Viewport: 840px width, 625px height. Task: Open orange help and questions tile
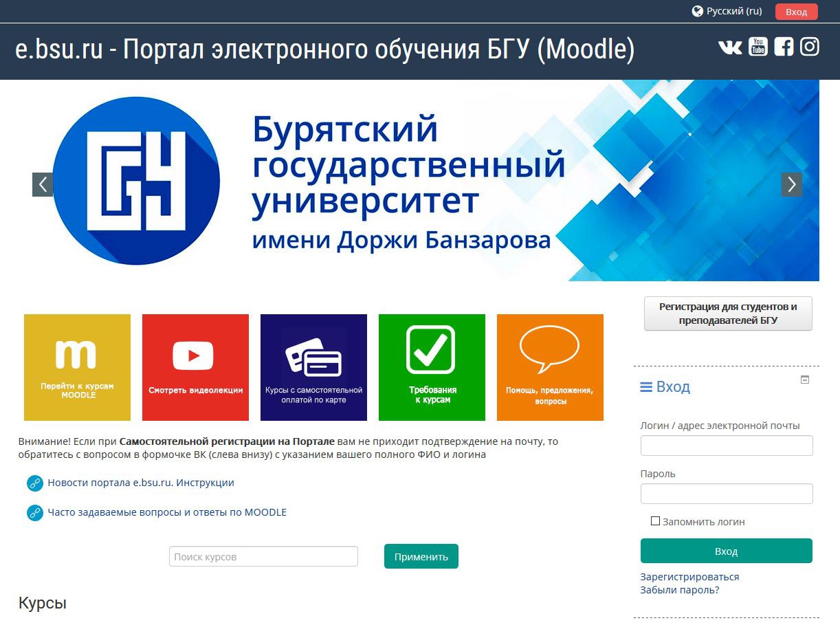pos(550,367)
